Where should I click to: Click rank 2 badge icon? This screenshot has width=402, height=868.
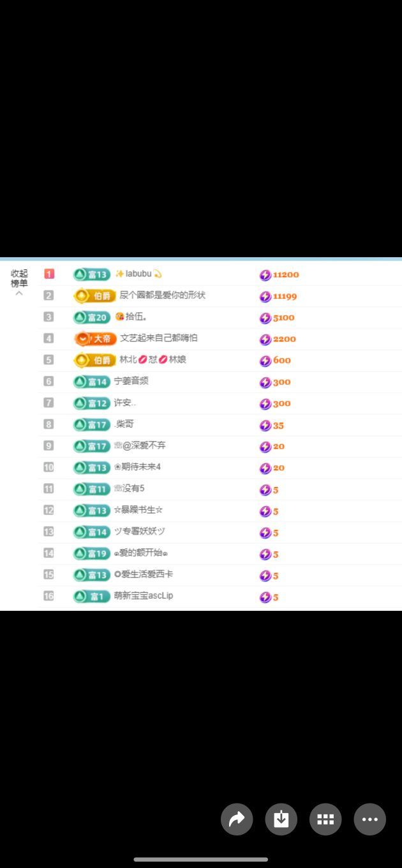[x=49, y=296]
